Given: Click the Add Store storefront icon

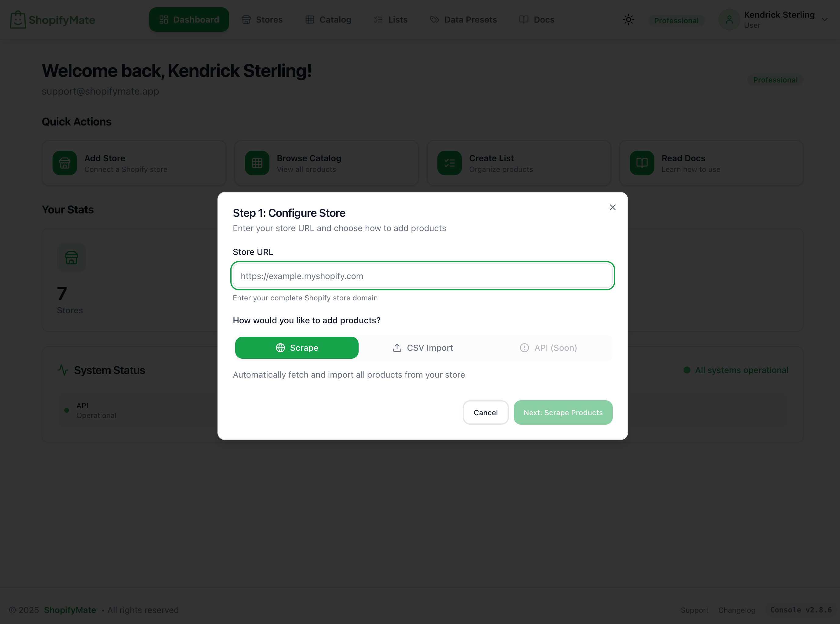Looking at the screenshot, I should 65,163.
